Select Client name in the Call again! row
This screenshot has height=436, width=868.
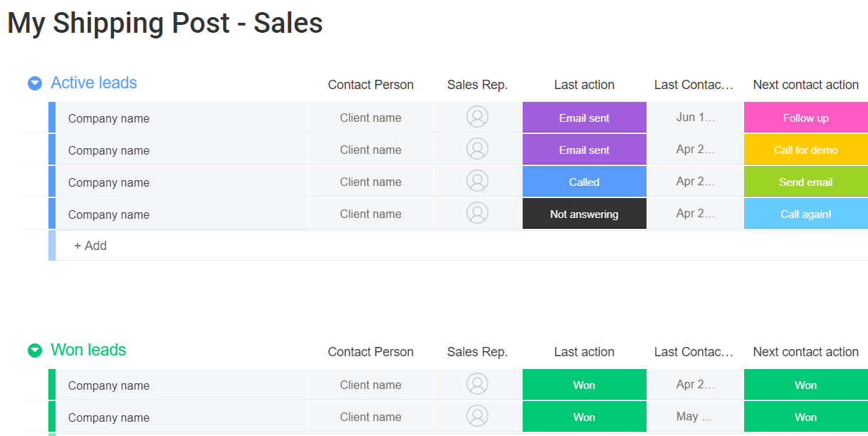[x=371, y=214]
